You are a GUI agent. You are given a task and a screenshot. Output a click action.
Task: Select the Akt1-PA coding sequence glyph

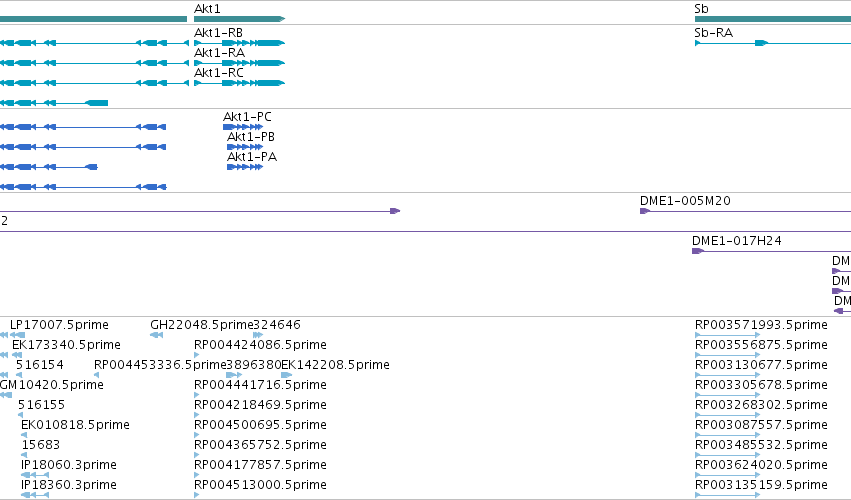[245, 167]
